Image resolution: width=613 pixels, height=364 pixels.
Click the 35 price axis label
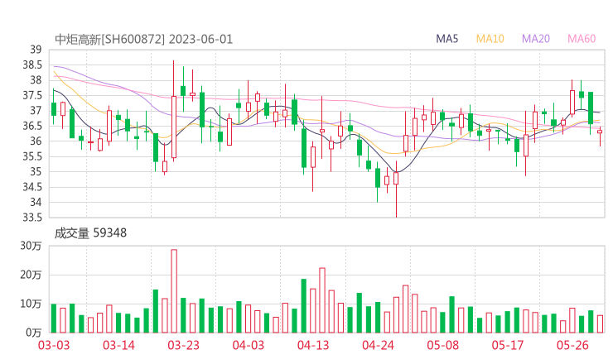point(36,171)
